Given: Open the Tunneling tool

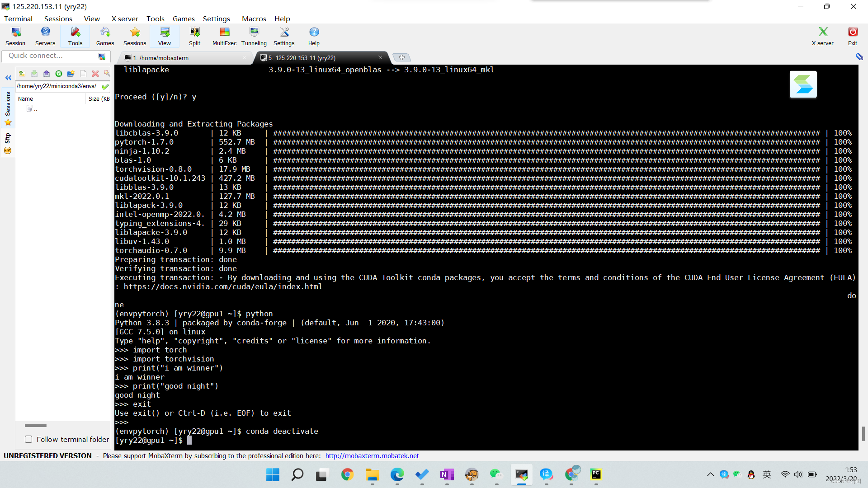Looking at the screenshot, I should tap(254, 36).
